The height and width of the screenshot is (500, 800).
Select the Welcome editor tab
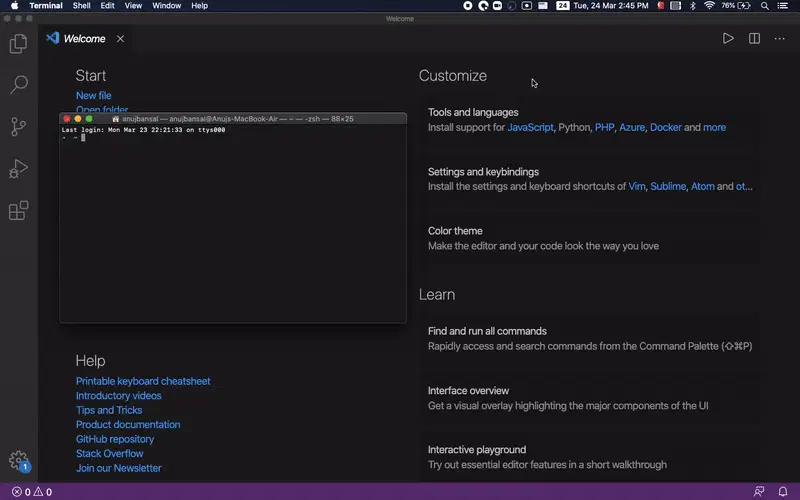(x=85, y=39)
